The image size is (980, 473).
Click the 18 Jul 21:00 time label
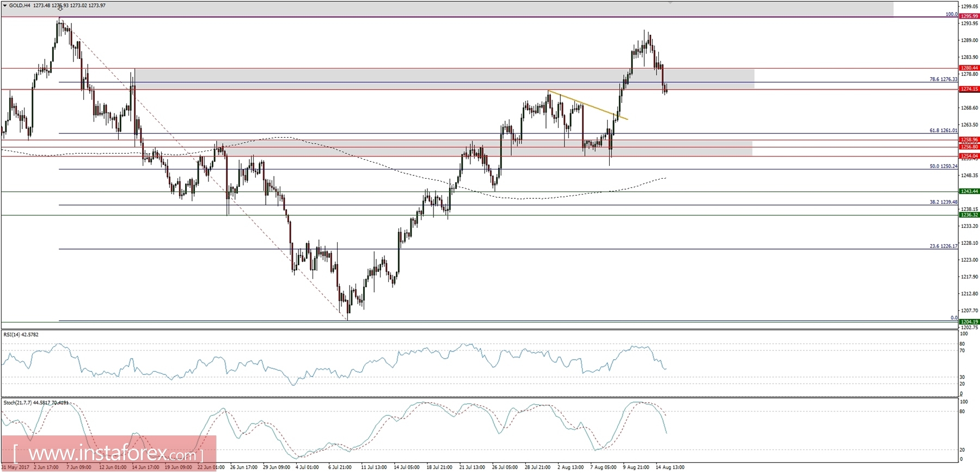click(x=439, y=467)
